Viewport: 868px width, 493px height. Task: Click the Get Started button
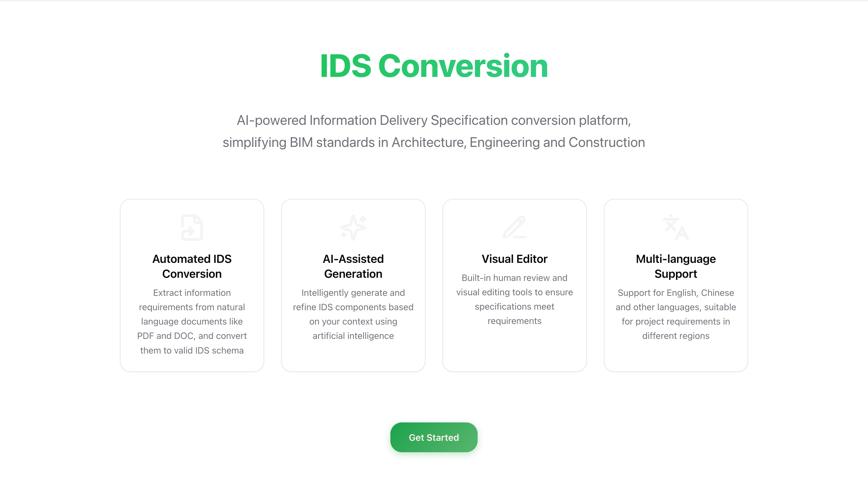(x=434, y=437)
